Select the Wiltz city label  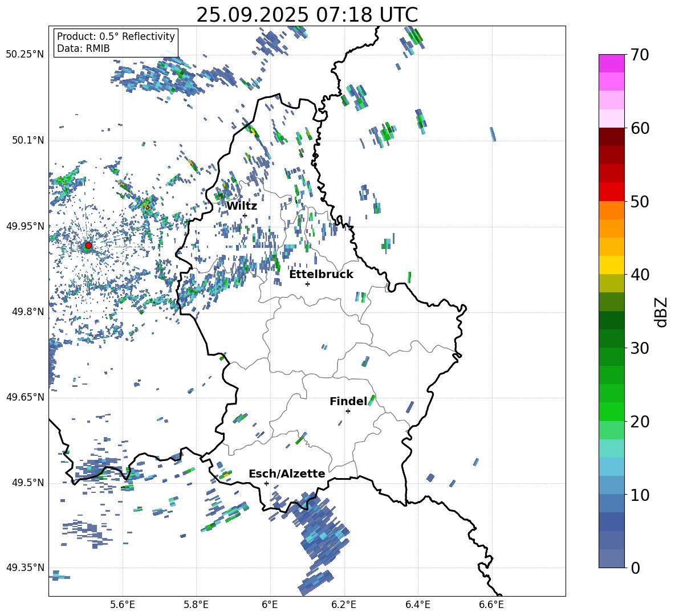coord(242,206)
